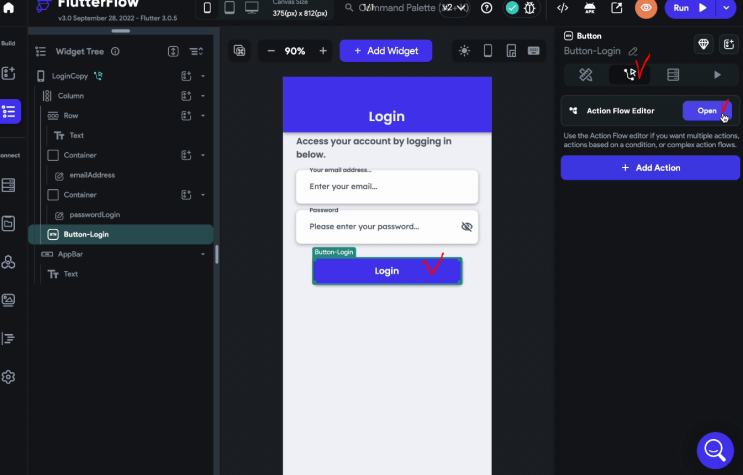Select the Column widget in the tree
Image resolution: width=743 pixels, height=475 pixels.
(71, 96)
